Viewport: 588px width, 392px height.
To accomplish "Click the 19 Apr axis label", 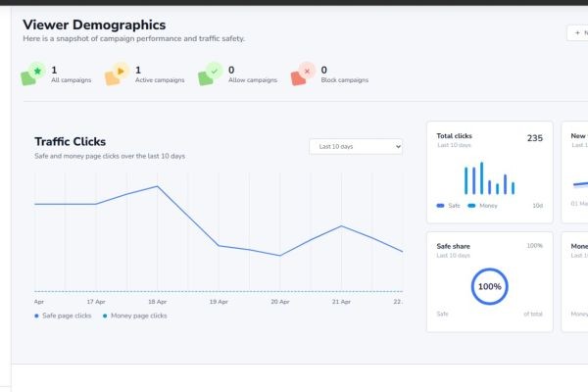I will [x=219, y=302].
